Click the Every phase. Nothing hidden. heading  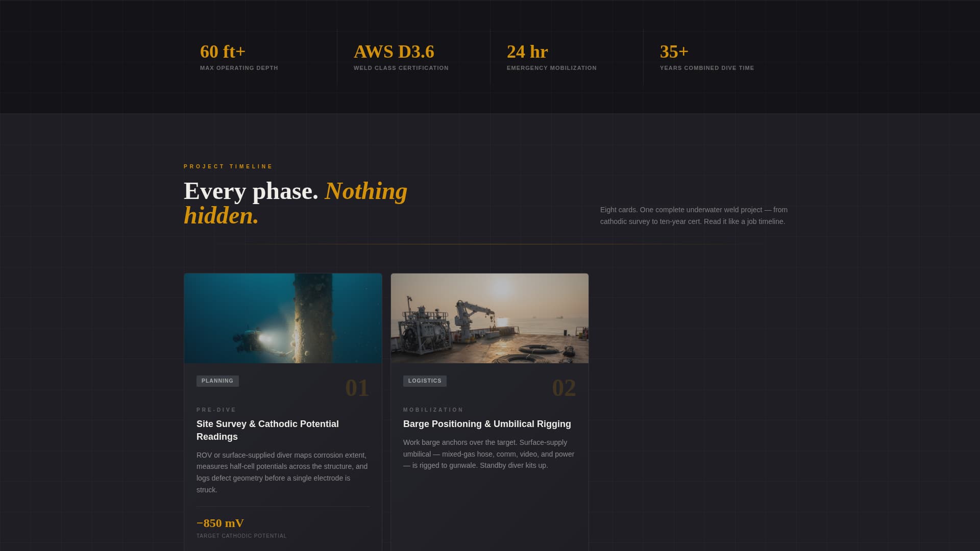coord(296,203)
